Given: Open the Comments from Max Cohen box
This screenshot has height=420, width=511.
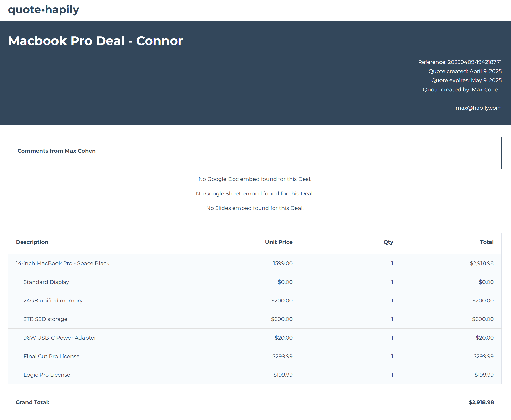Looking at the screenshot, I should [56, 151].
